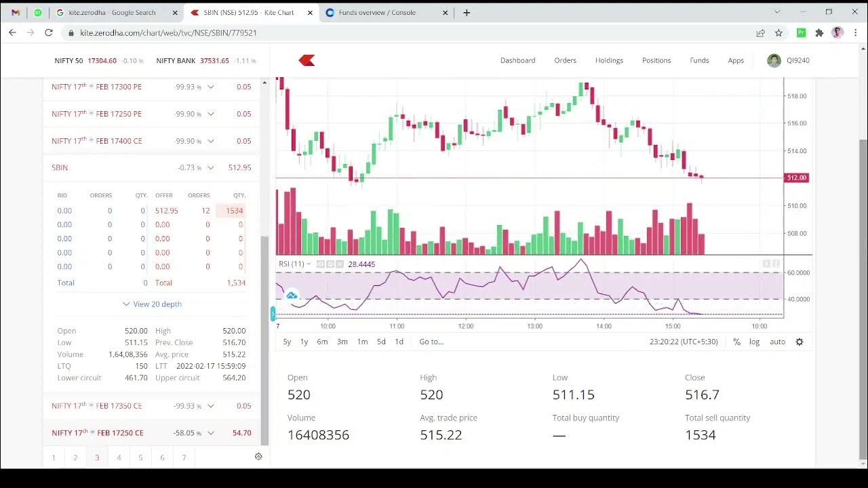Open chart settings gear icon

(x=800, y=342)
